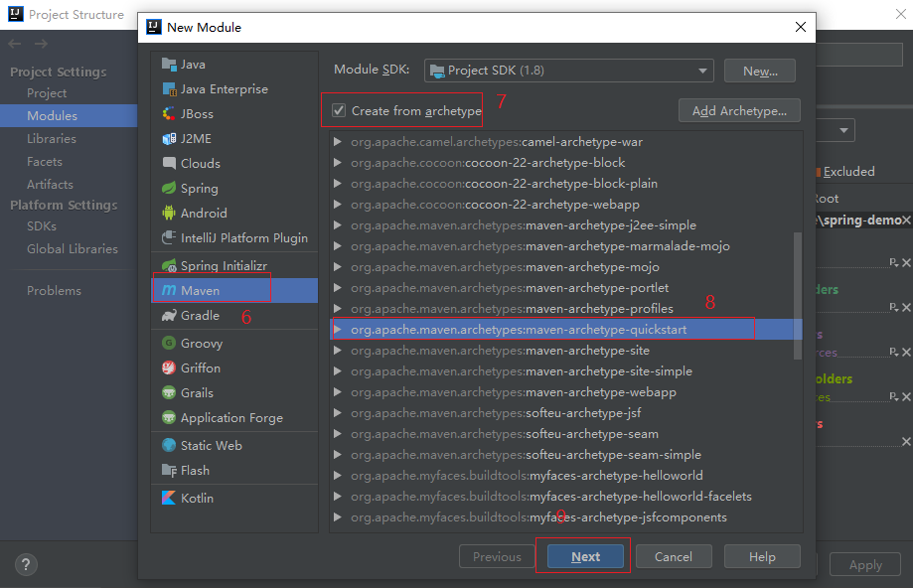Open Libraries in Project Settings sidebar
913x588 pixels.
pos(52,139)
